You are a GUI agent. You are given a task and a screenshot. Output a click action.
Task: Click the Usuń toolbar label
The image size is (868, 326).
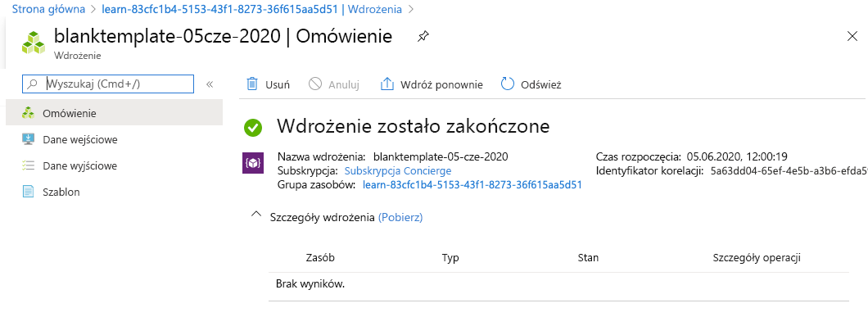click(x=278, y=84)
